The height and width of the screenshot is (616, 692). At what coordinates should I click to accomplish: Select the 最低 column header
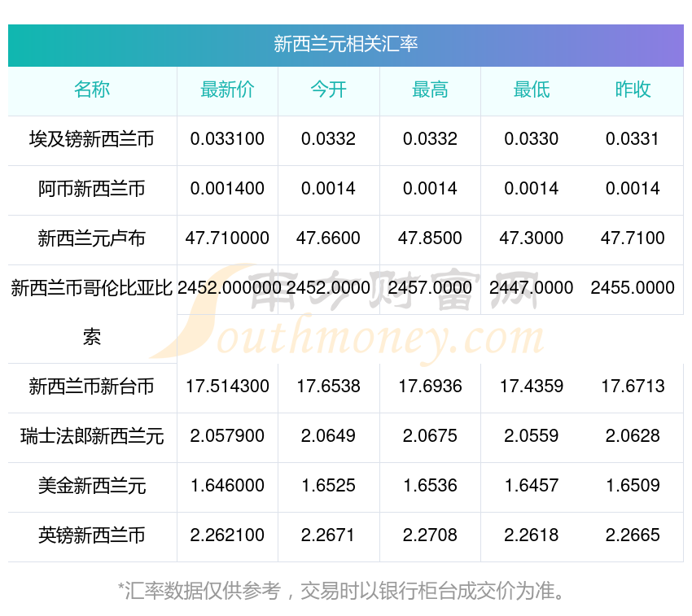point(532,90)
